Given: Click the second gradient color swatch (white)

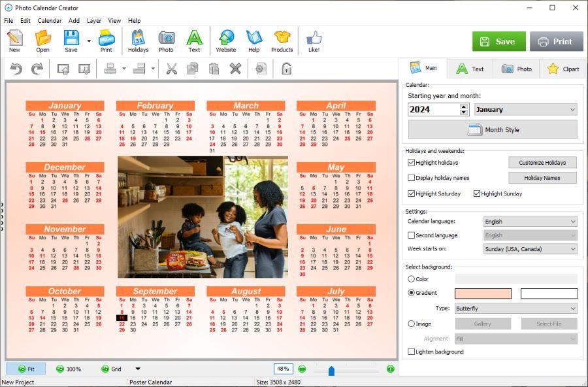Looking at the screenshot, I should pyautogui.click(x=549, y=294).
